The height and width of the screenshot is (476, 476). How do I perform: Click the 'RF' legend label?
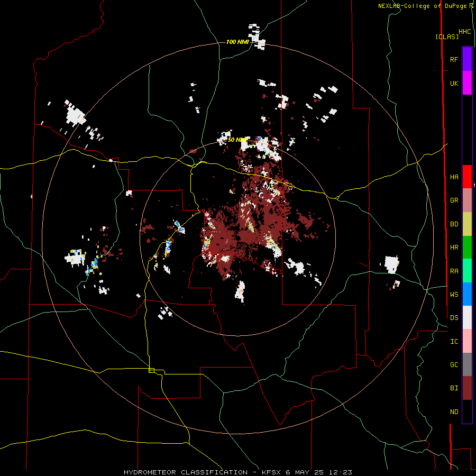click(454, 59)
